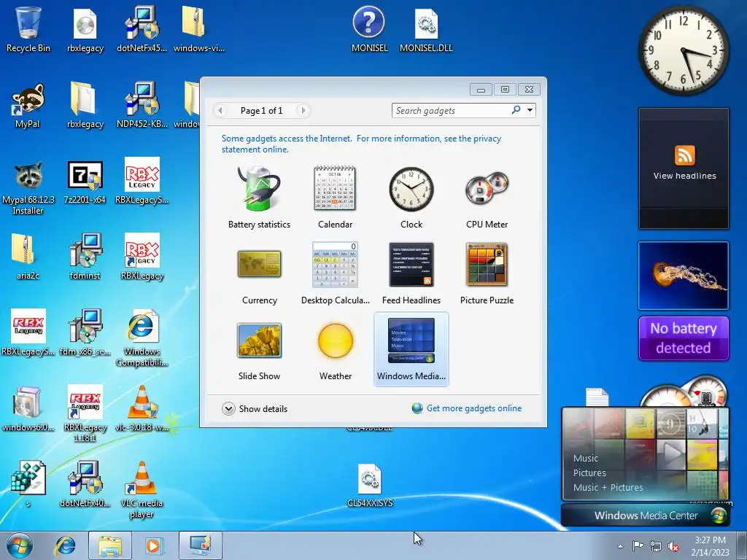The height and width of the screenshot is (560, 747).
Task: Select fdminst installer icon
Action: coord(85,257)
